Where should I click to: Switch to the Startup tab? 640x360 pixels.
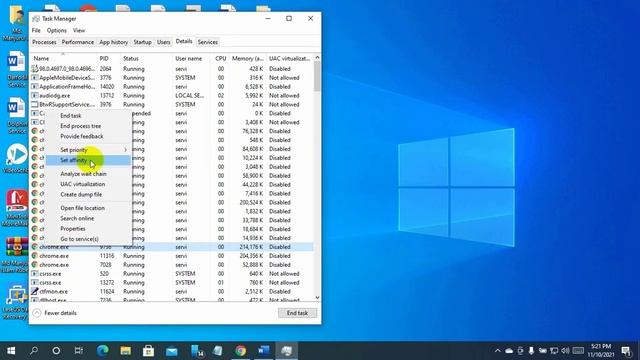[x=142, y=42]
